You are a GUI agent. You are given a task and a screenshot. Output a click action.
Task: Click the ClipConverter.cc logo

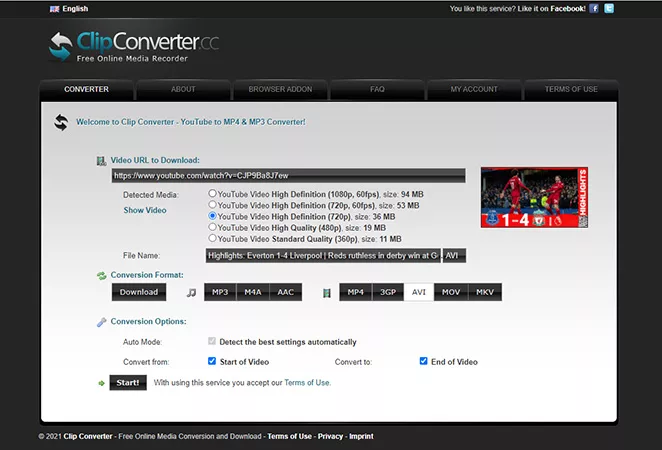click(134, 46)
